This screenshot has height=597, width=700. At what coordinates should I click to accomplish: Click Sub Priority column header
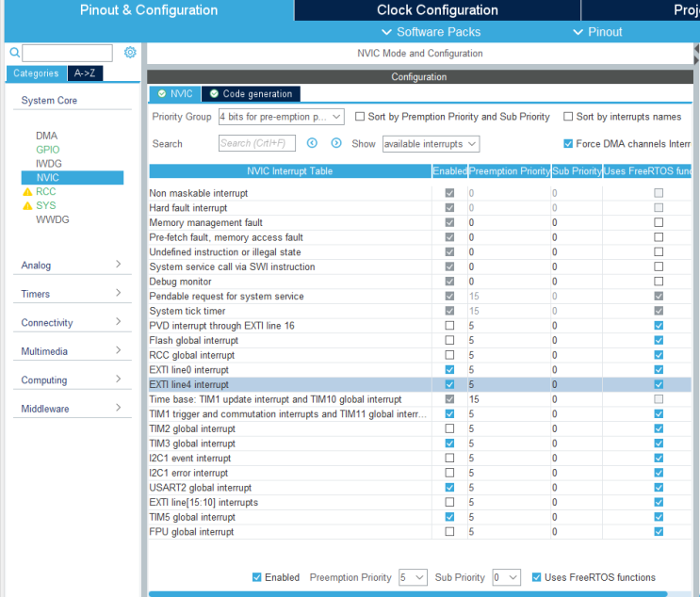tap(578, 171)
